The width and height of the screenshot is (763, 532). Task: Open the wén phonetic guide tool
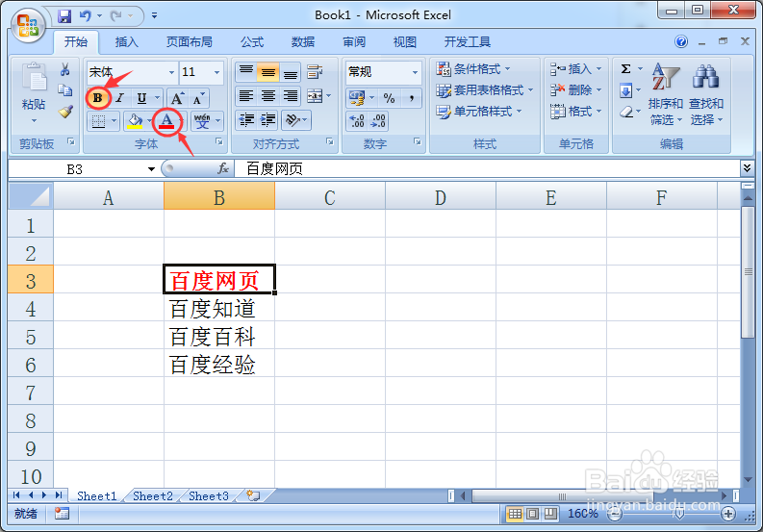pos(202,120)
